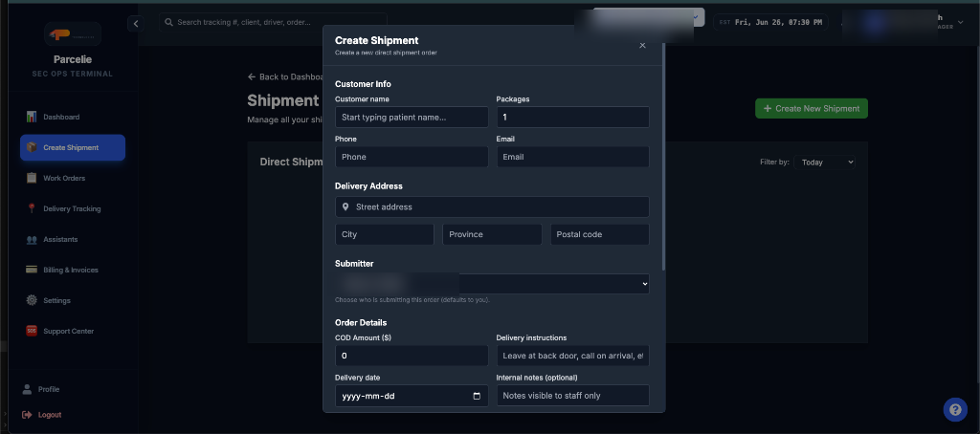Click the location pin in Street address
980x434 pixels.
click(x=345, y=206)
